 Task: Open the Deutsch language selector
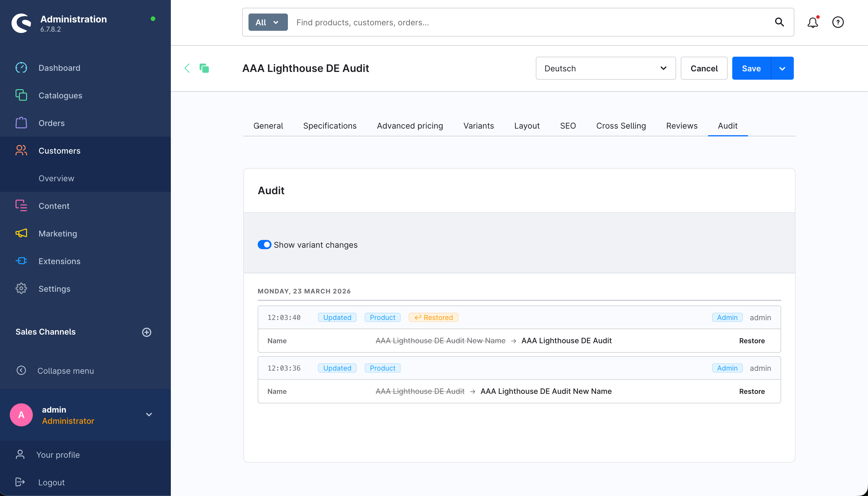click(605, 68)
